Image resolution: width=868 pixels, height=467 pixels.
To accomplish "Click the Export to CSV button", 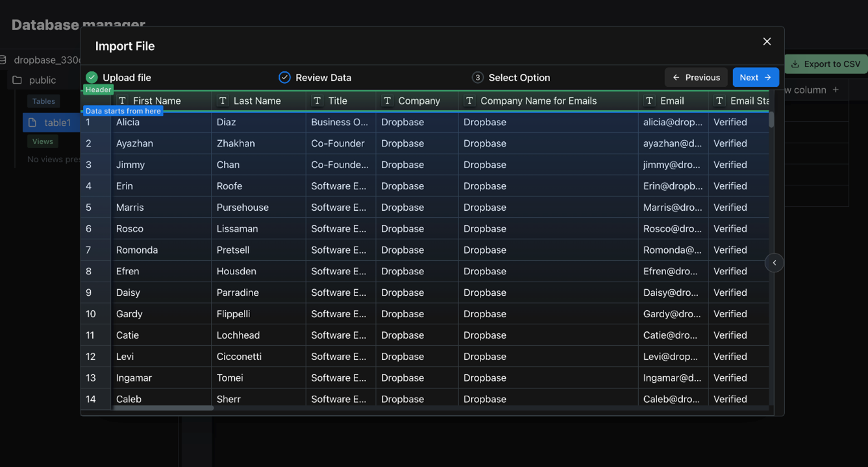I will click(825, 64).
